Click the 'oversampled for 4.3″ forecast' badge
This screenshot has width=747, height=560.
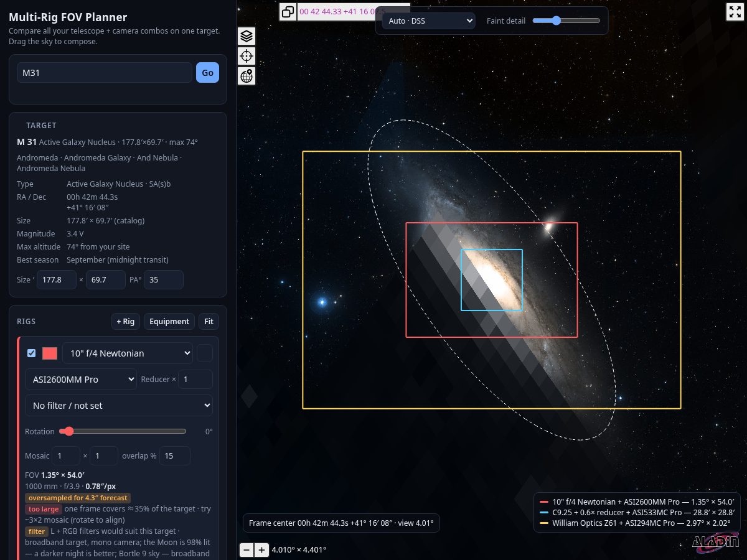click(78, 498)
